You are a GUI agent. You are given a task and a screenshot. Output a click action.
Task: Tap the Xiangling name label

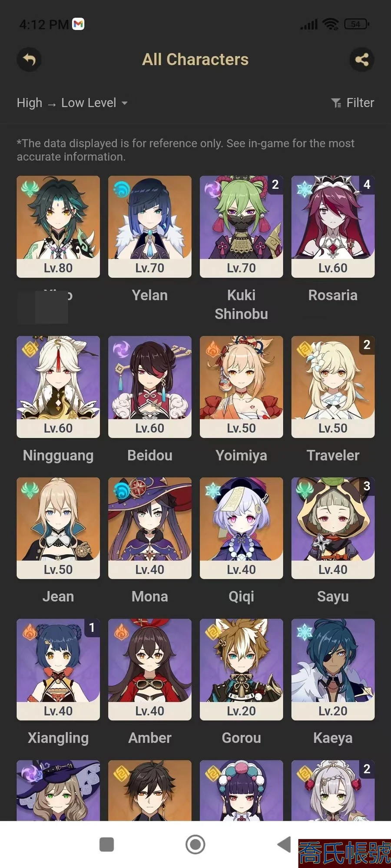58,738
